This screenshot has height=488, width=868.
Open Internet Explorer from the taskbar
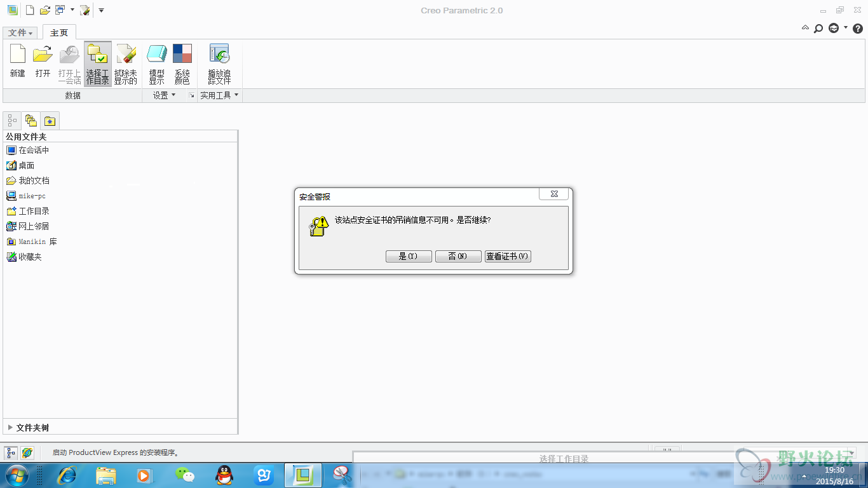pyautogui.click(x=67, y=475)
